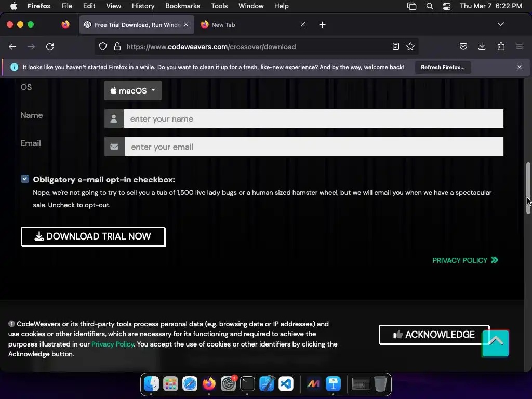Click the URL address bar

click(256, 46)
